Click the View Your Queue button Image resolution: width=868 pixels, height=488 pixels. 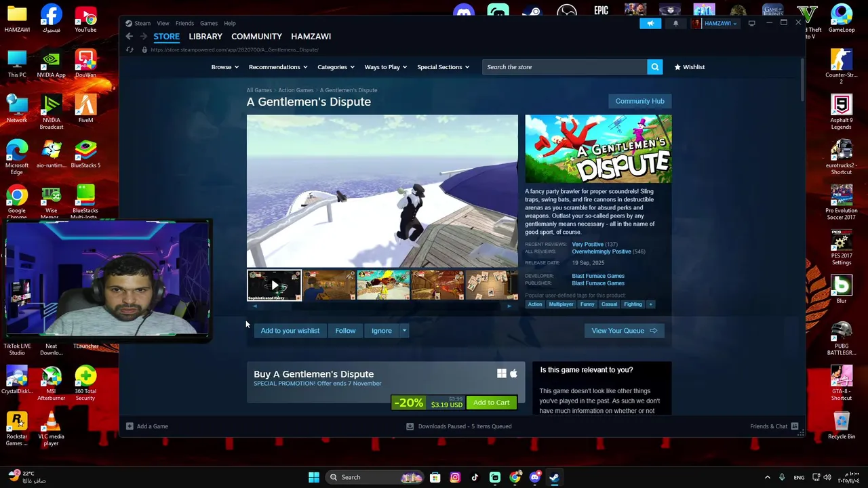[x=624, y=331]
